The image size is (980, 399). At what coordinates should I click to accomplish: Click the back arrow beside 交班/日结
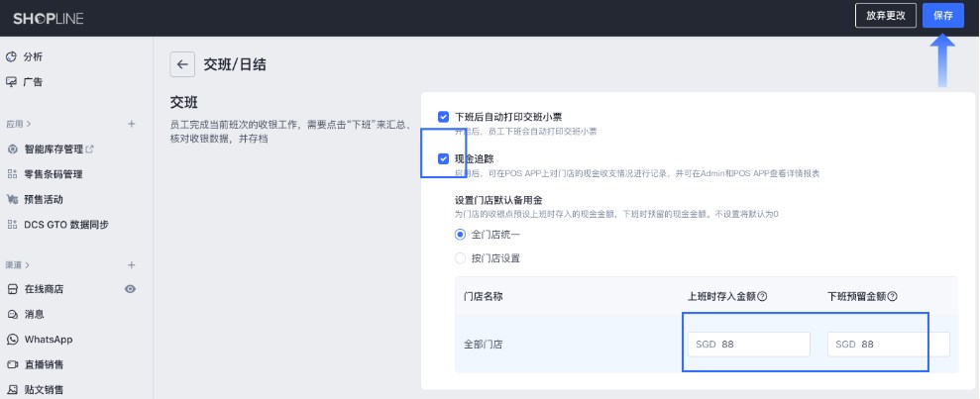click(181, 64)
